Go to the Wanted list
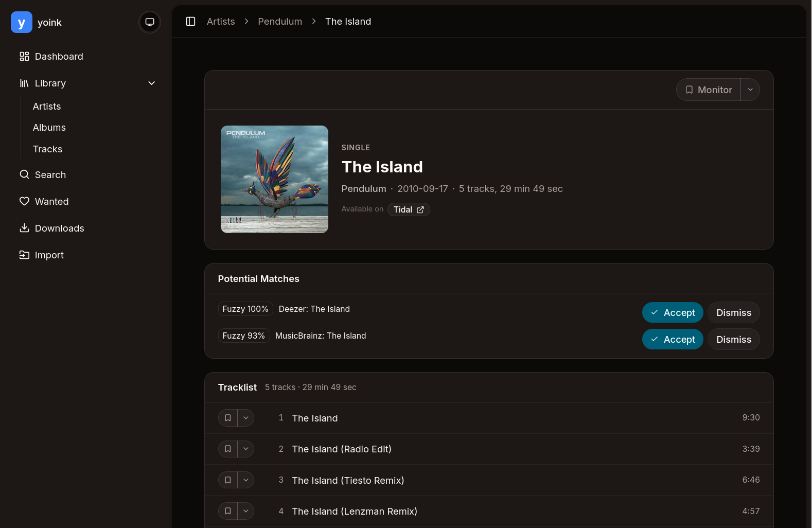812x528 pixels. pyautogui.click(x=51, y=202)
